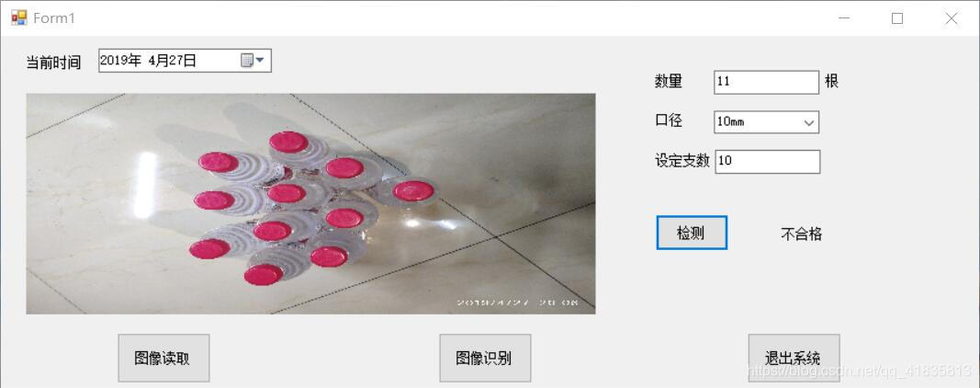Click the 检测 button
The height and width of the screenshot is (388, 980).
point(692,233)
